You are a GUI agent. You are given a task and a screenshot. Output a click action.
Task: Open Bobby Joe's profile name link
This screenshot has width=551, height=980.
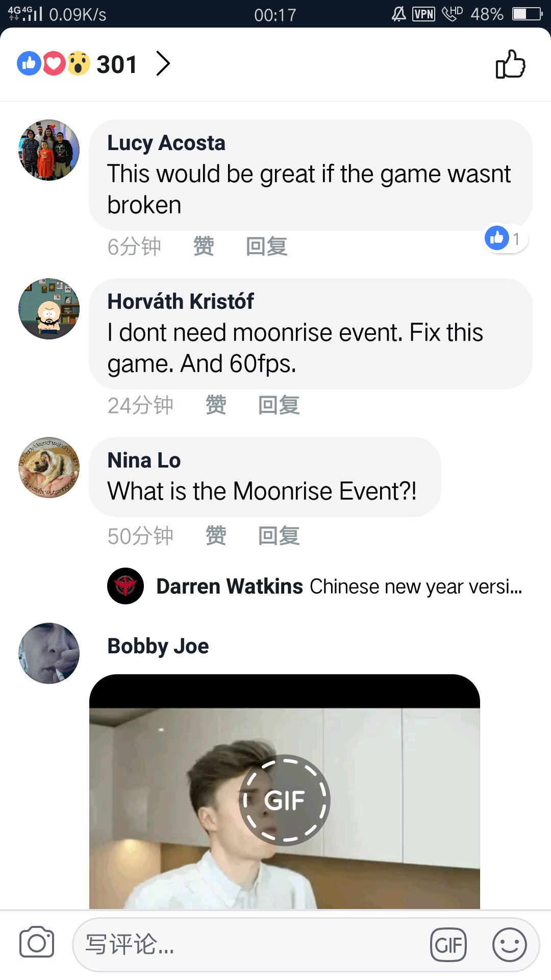coord(158,646)
